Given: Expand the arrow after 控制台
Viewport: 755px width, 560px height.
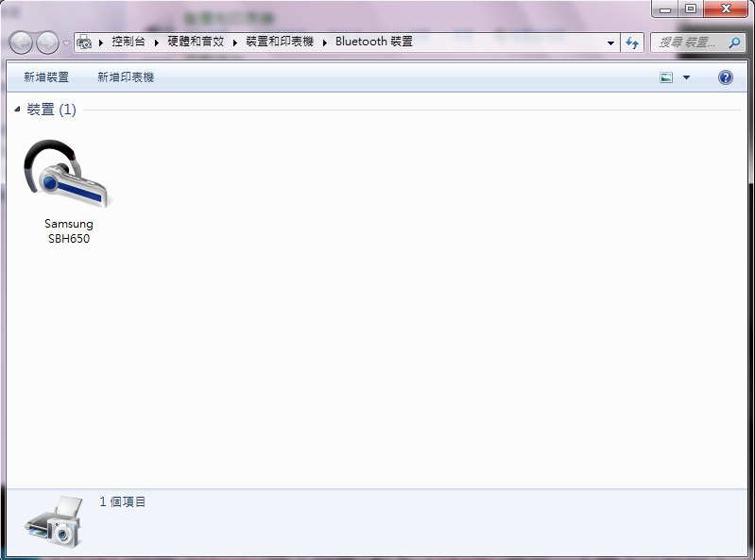Looking at the screenshot, I should pos(157,42).
